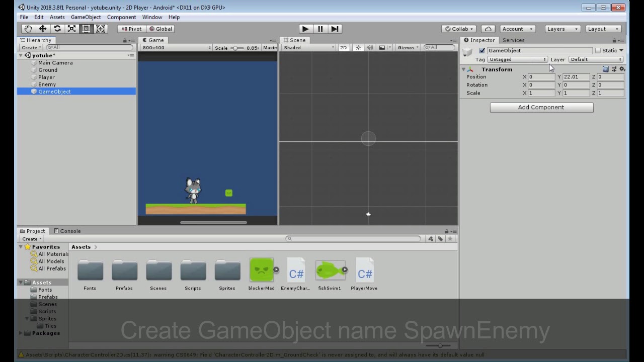
Task: Collapse the Transform component
Action: pos(463,69)
